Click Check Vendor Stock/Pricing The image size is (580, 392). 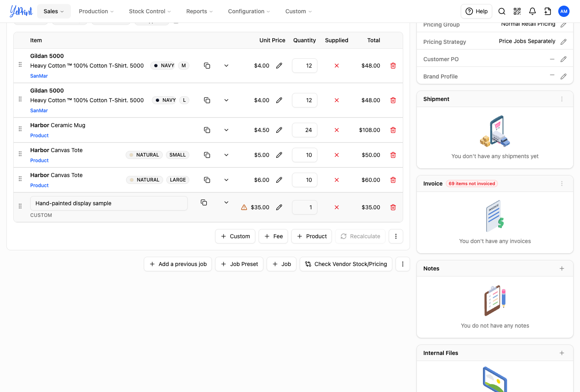[346, 264]
